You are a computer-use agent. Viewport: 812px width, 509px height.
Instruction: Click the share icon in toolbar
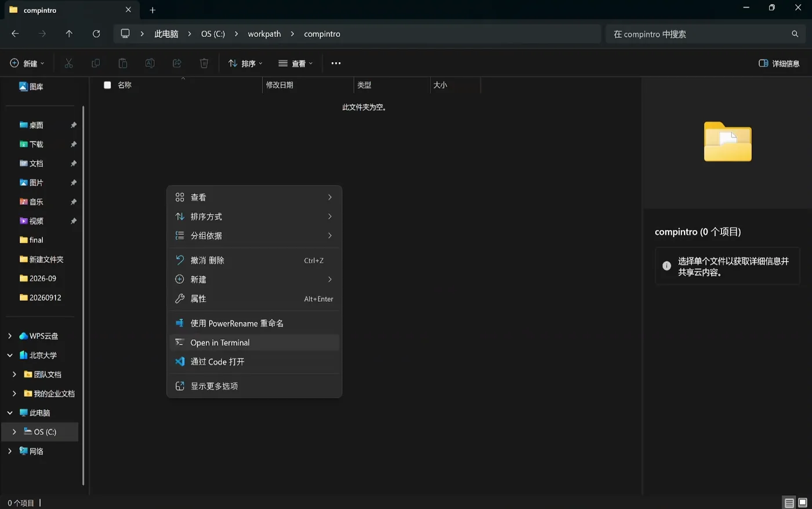pos(177,63)
